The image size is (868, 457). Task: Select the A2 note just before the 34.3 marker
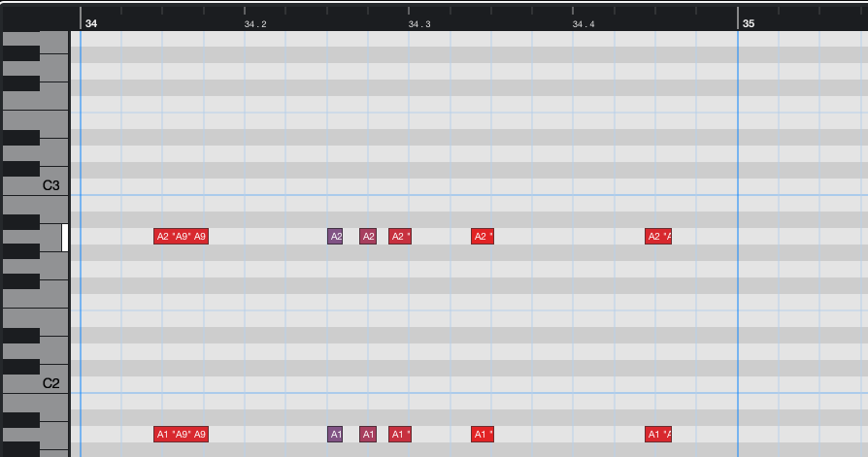tap(400, 236)
